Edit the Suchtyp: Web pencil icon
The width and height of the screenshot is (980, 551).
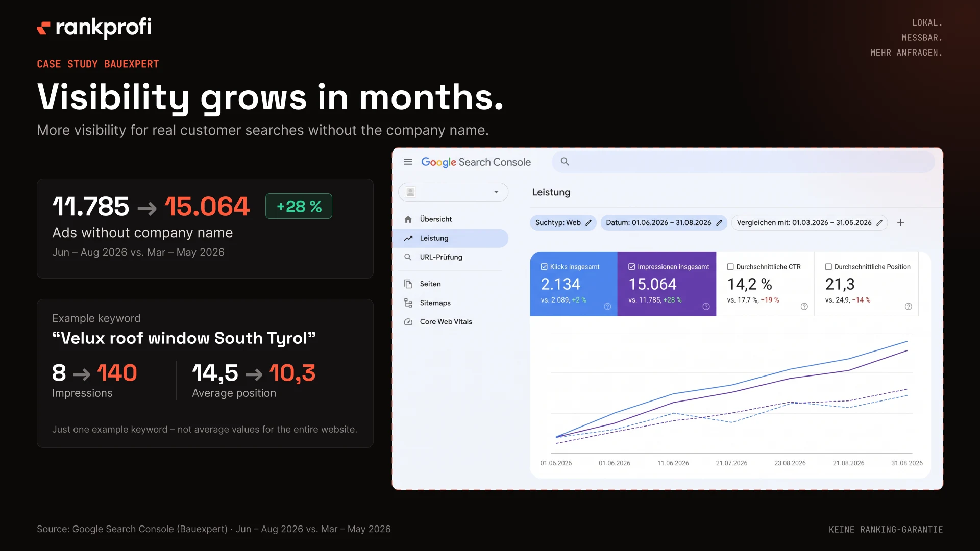(x=588, y=223)
